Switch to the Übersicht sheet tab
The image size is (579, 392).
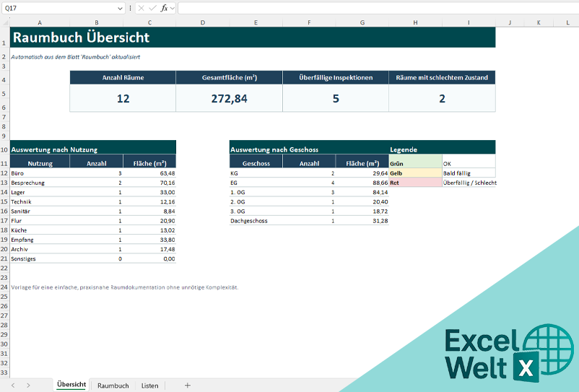tap(71, 385)
